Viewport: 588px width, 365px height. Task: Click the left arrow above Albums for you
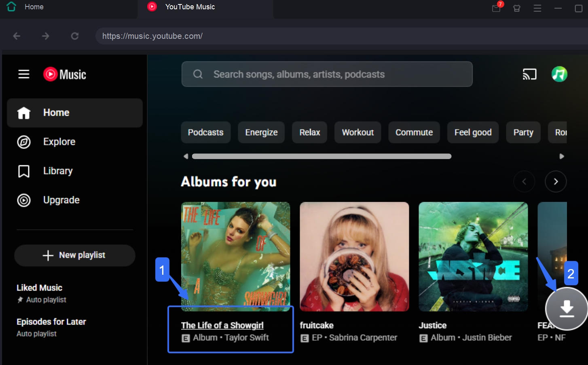click(524, 181)
